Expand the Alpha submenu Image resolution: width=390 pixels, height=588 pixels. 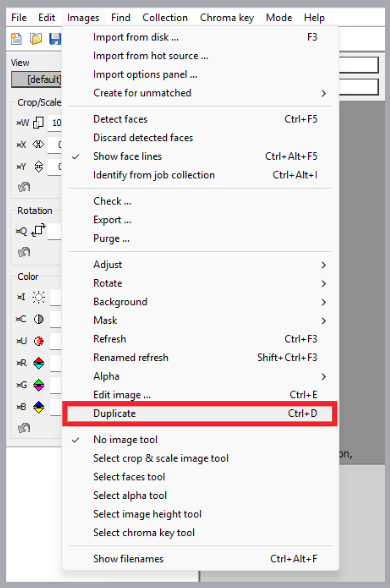[x=200, y=376]
